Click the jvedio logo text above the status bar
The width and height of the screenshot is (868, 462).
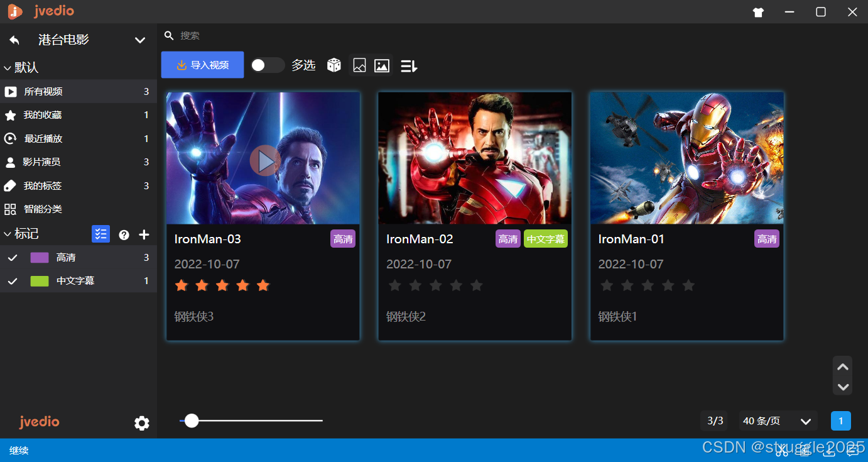point(39,422)
